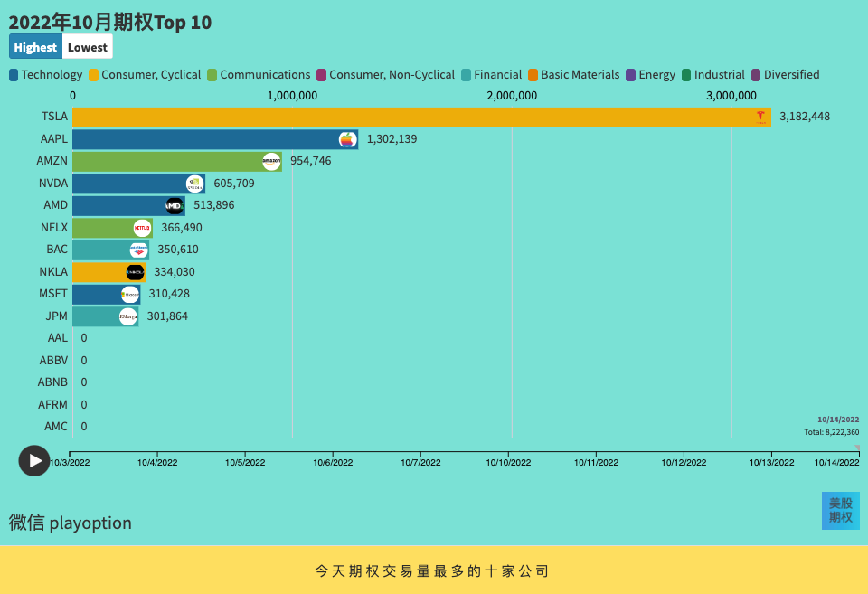
Task: Click the 微信 playoption text
Action: click(71, 523)
